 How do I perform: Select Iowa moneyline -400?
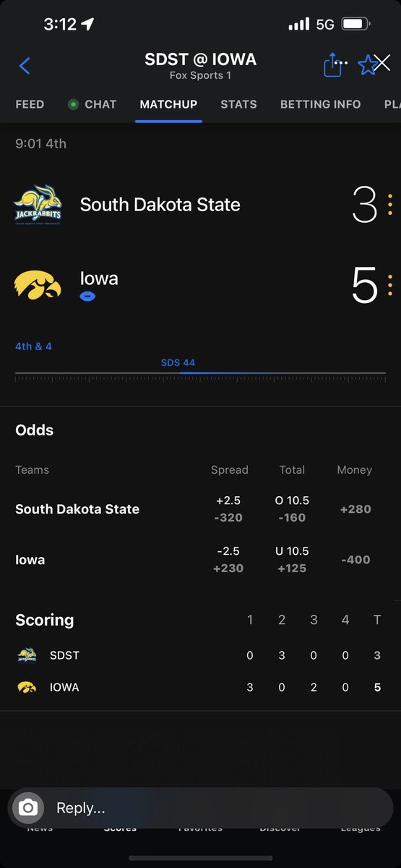355,560
